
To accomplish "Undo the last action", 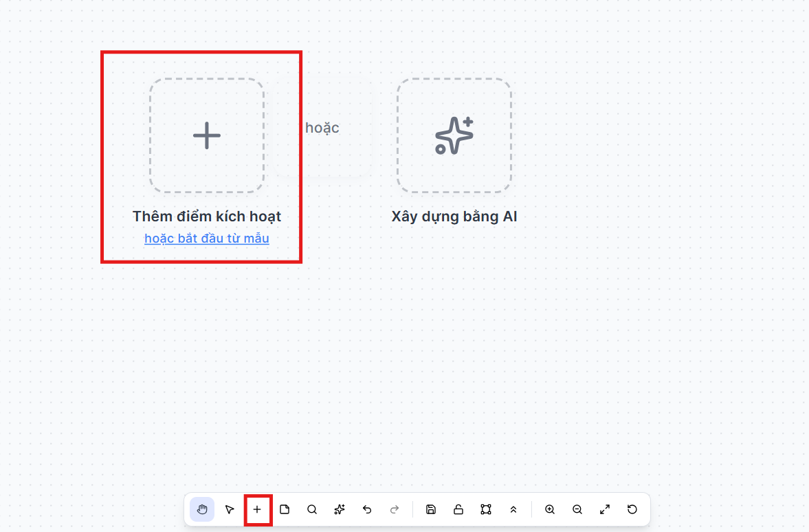I will click(367, 509).
